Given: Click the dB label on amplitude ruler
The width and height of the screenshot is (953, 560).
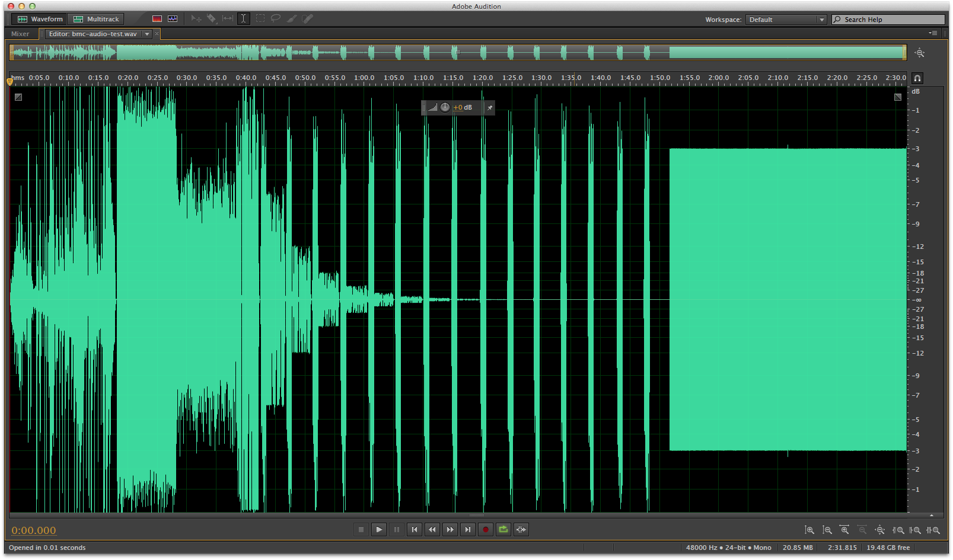Looking at the screenshot, I should 916,91.
